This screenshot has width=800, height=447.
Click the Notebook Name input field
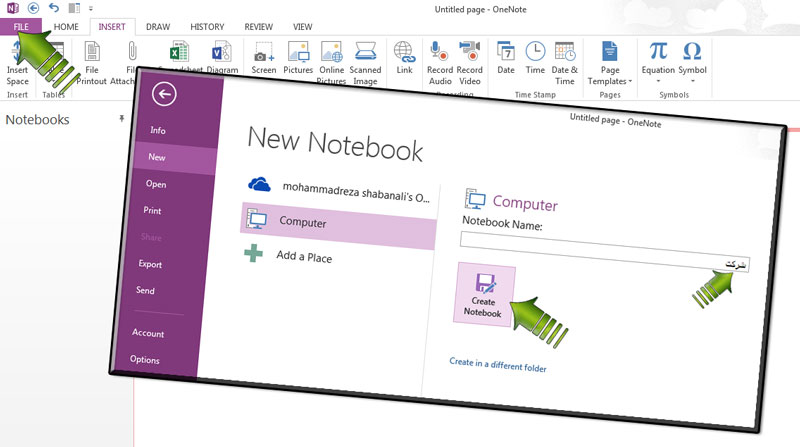[x=605, y=252]
